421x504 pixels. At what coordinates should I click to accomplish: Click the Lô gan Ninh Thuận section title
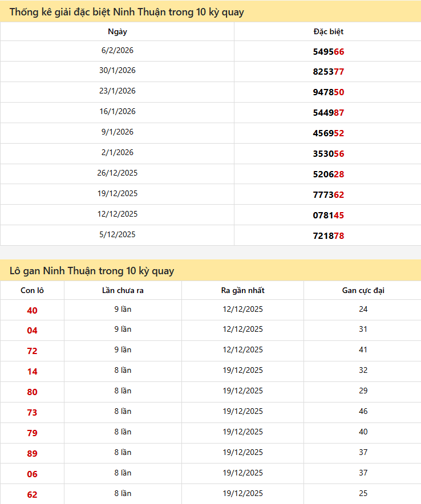click(92, 271)
